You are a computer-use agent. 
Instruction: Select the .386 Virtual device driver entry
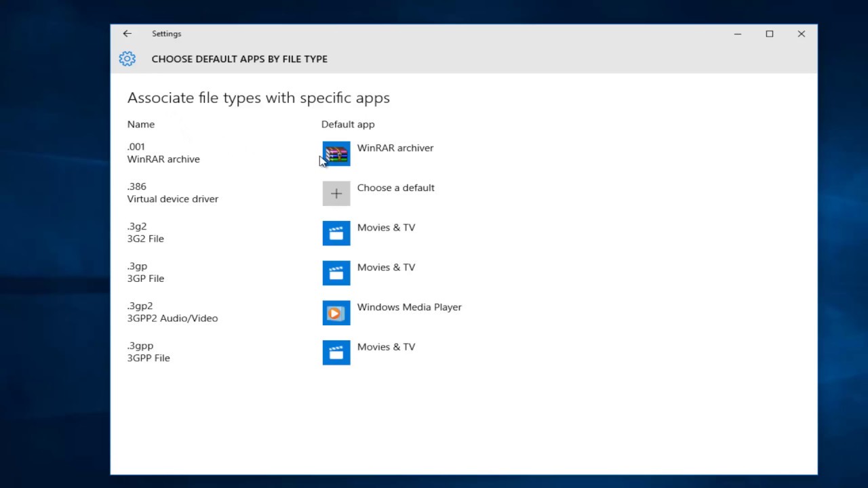[x=172, y=192]
